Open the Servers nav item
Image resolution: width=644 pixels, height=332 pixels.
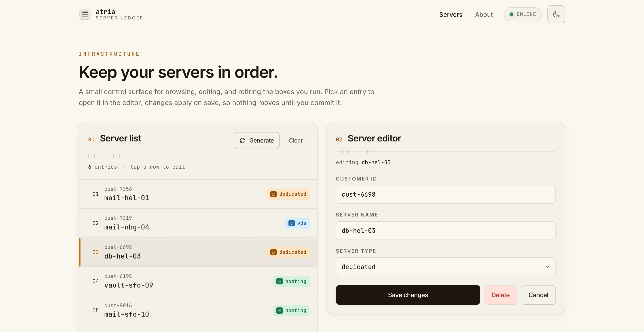(x=451, y=15)
